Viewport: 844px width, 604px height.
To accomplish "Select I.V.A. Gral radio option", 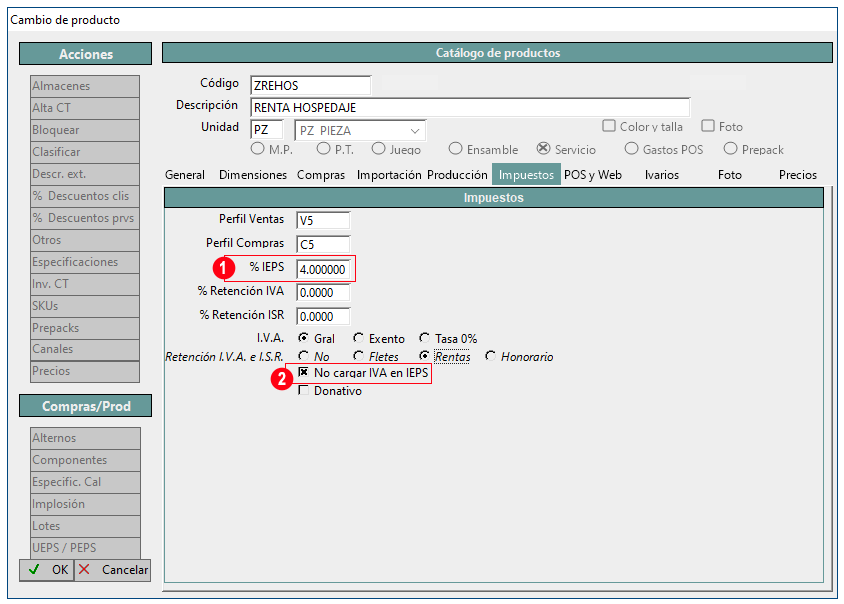I will (x=304, y=338).
